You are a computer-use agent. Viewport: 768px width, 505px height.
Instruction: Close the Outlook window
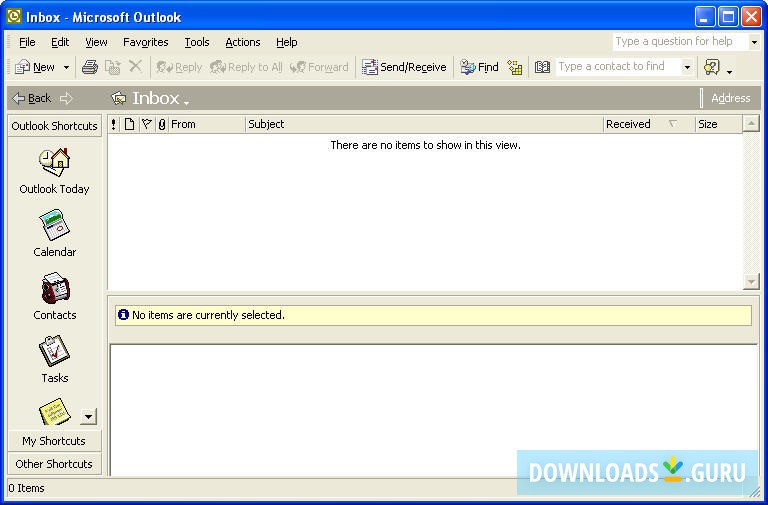(x=751, y=17)
